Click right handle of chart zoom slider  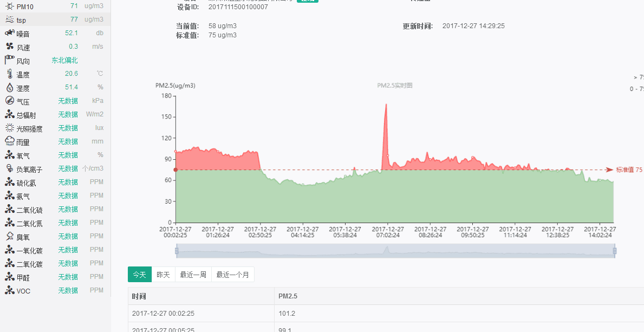(615, 250)
